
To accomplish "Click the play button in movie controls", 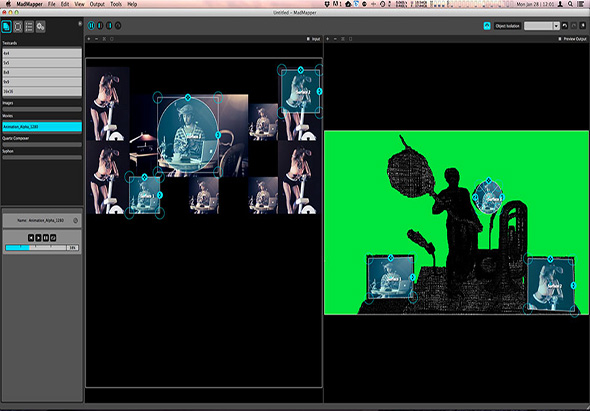I will [38, 238].
